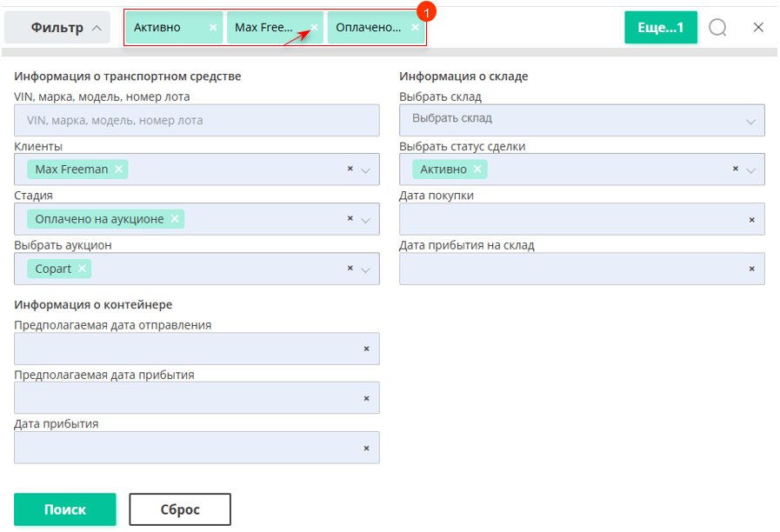Expand the Выбрать аукцион dropdown arrow

click(365, 270)
